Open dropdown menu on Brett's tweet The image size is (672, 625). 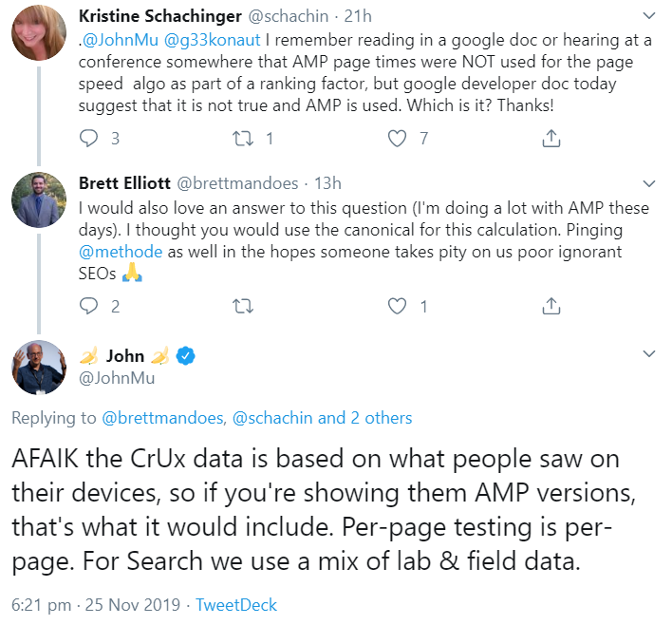pos(649,183)
